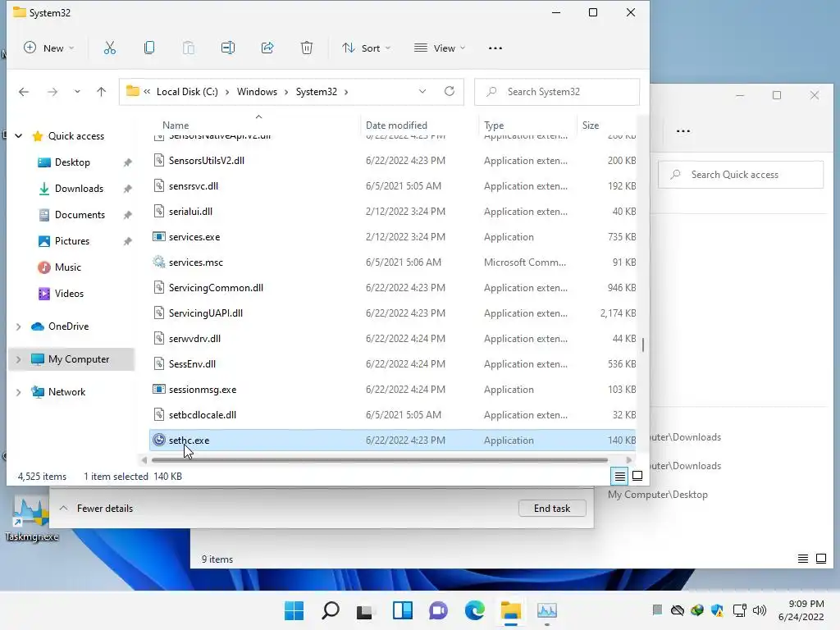Open the Taskmgr.exe desktop shortcut

tap(32, 518)
